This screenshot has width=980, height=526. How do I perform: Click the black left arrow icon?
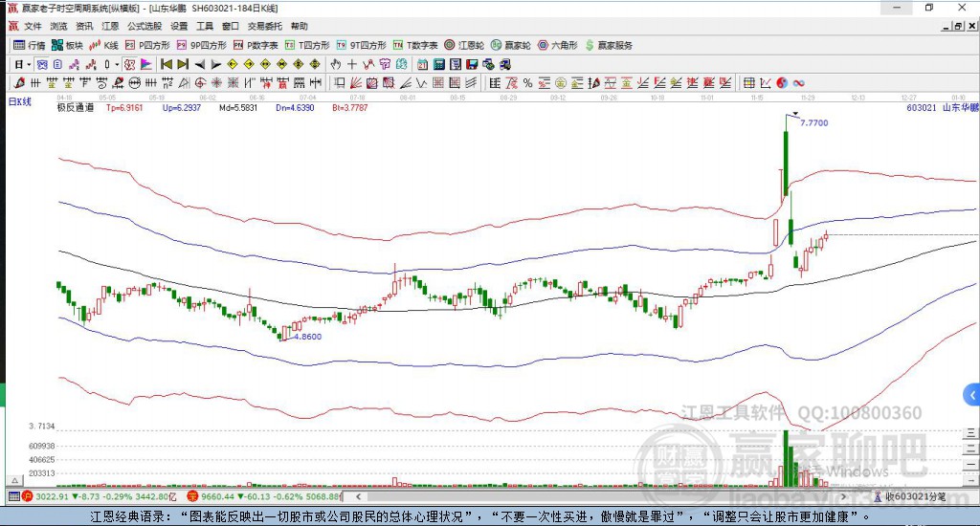coord(199,64)
